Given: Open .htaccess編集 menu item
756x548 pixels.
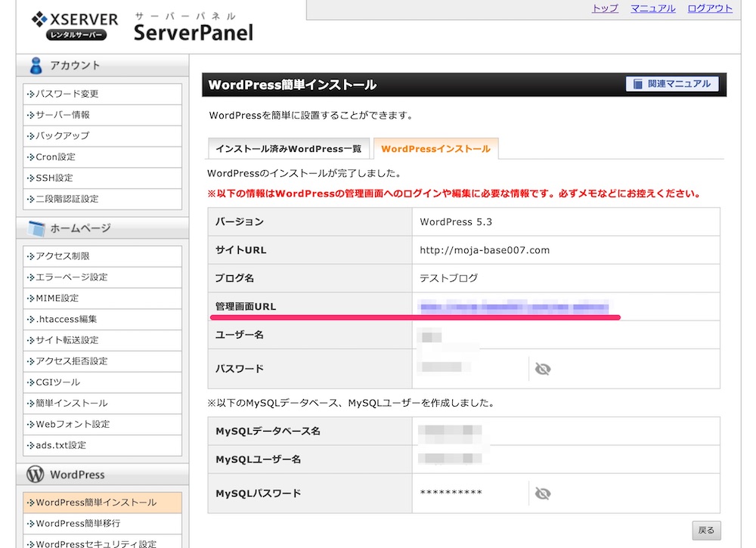Looking at the screenshot, I should [102, 319].
